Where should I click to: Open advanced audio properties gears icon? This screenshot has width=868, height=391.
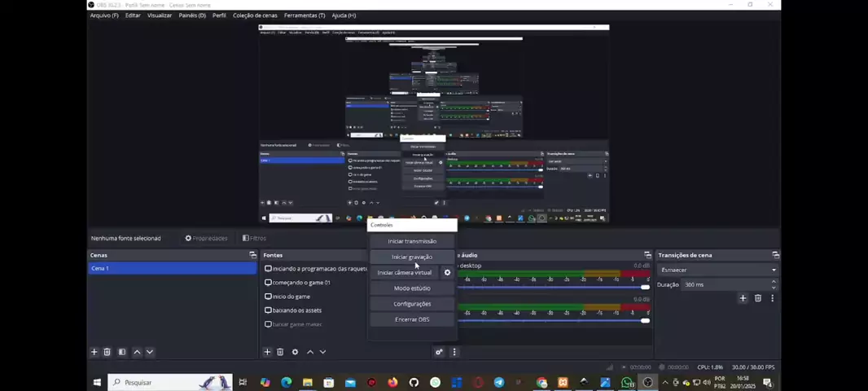coord(439,352)
